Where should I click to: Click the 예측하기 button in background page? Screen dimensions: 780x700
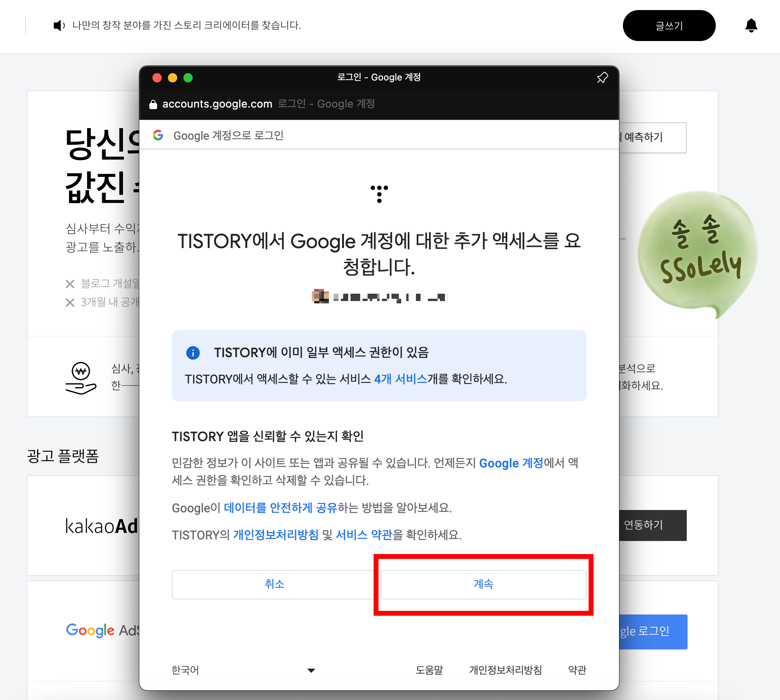(x=653, y=137)
